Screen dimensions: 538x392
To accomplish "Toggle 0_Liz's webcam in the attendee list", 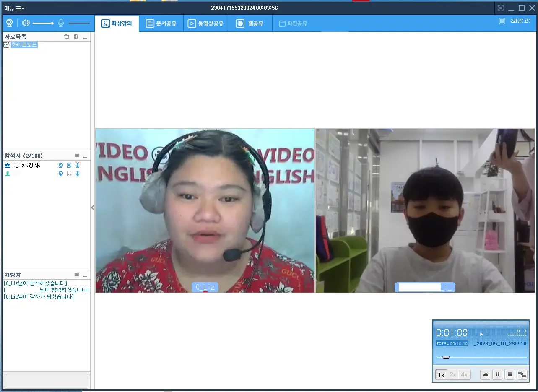I will pyautogui.click(x=61, y=165).
